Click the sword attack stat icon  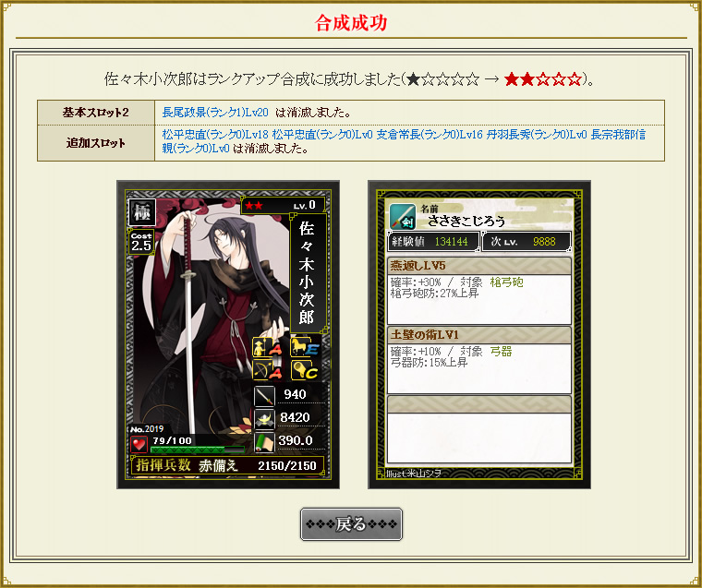[264, 396]
